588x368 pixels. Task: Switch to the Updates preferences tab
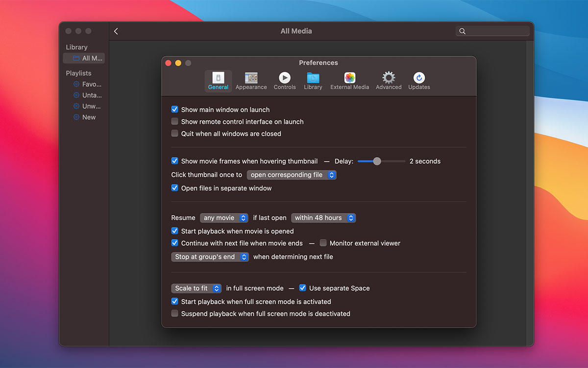click(x=419, y=81)
